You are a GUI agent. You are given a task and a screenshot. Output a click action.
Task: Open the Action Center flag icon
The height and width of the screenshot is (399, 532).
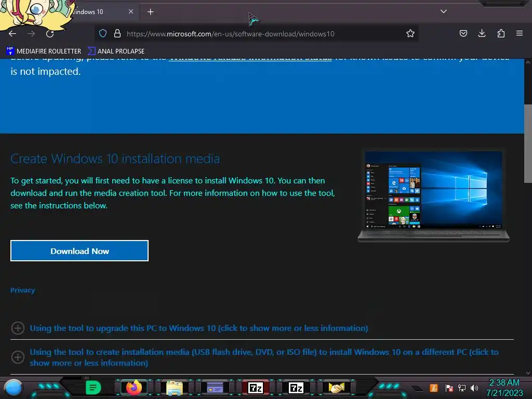point(449,388)
